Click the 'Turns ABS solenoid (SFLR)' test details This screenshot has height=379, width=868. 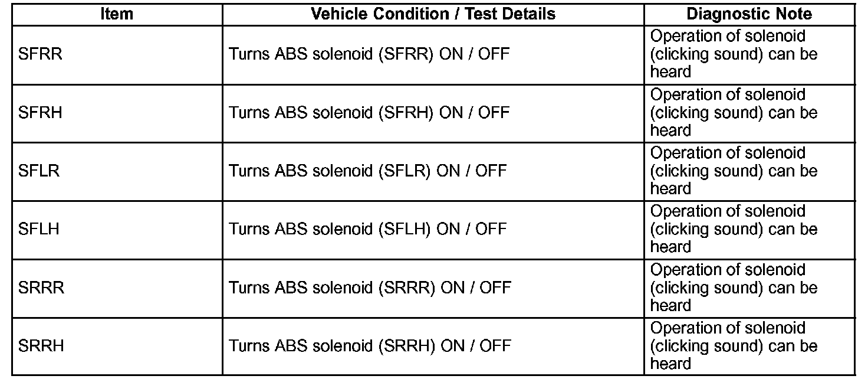(368, 171)
